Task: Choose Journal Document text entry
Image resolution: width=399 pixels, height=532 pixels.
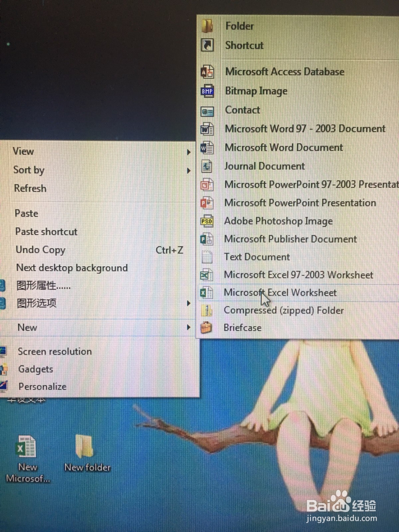Action: click(x=264, y=166)
